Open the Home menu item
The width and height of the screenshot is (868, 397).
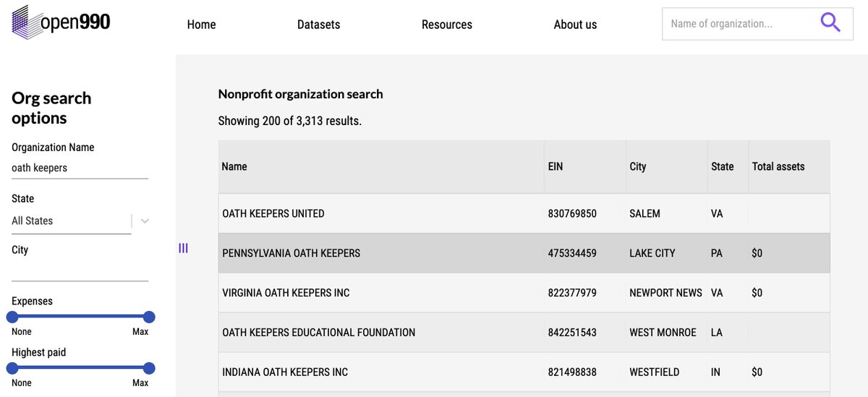(201, 25)
